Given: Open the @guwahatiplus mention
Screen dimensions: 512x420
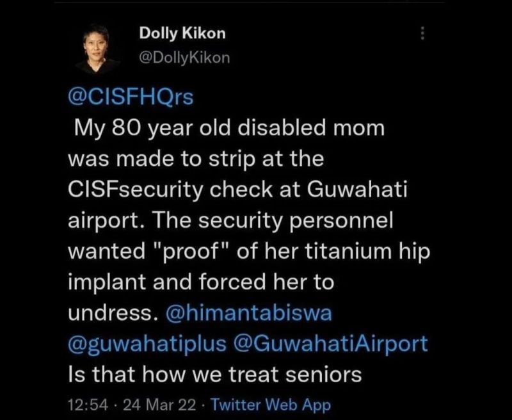Looking at the screenshot, I should (x=147, y=344).
